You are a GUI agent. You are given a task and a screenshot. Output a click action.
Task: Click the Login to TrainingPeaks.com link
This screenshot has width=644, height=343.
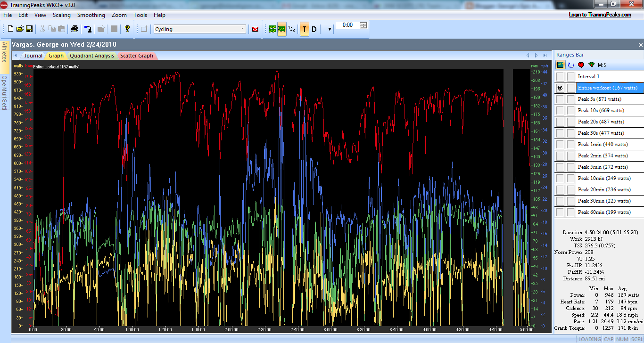[x=600, y=15]
